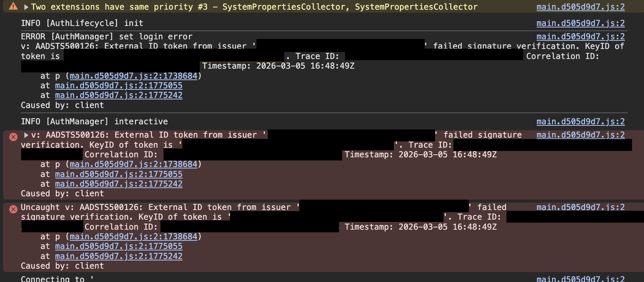Open source link for '[AuthManager] interactive' row
The width and height of the screenshot is (644, 282).
[580, 122]
